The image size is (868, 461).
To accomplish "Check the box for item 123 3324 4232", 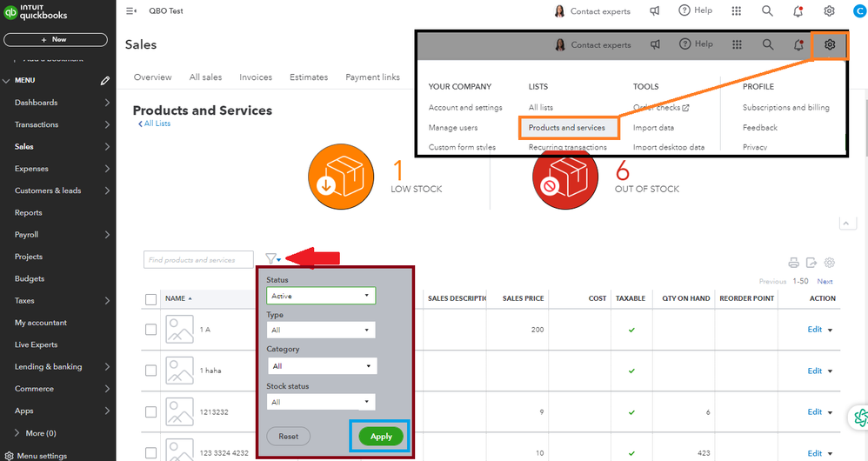I will point(150,453).
